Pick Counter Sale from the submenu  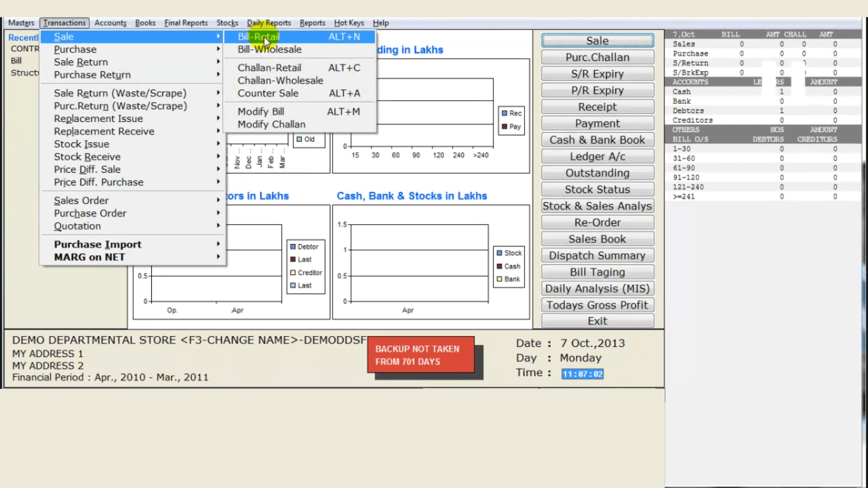click(299, 93)
